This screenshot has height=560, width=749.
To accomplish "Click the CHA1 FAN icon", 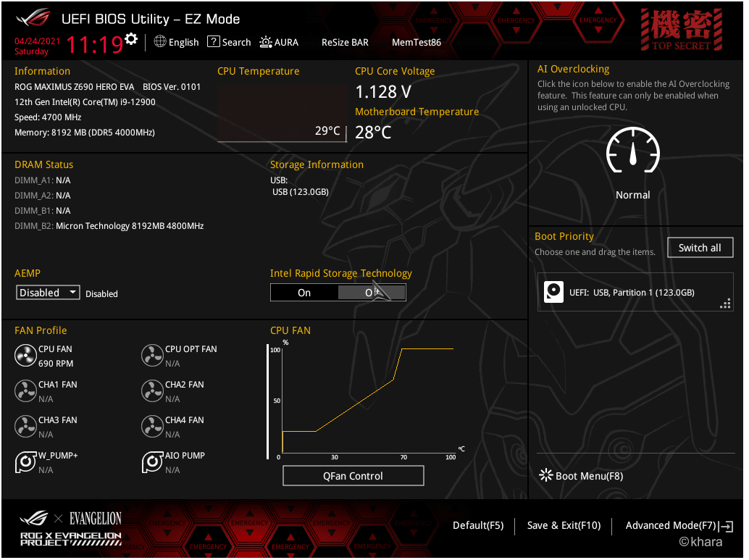I will coord(25,391).
